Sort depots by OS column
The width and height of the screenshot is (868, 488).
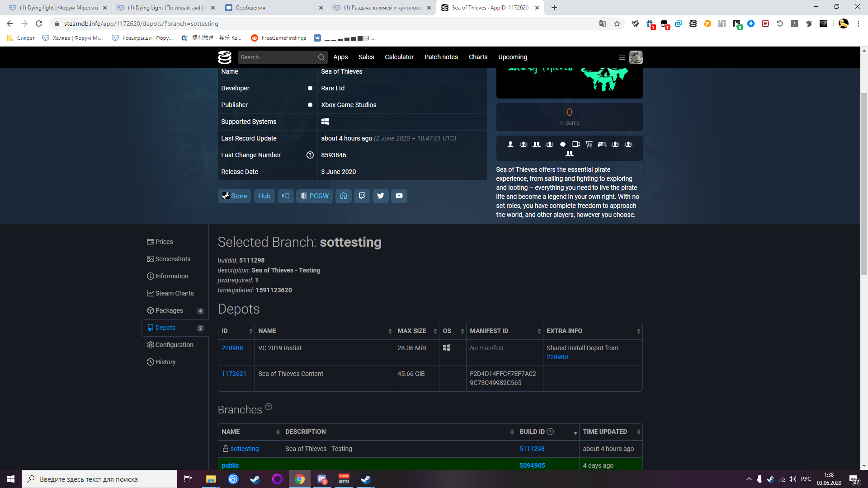click(453, 331)
